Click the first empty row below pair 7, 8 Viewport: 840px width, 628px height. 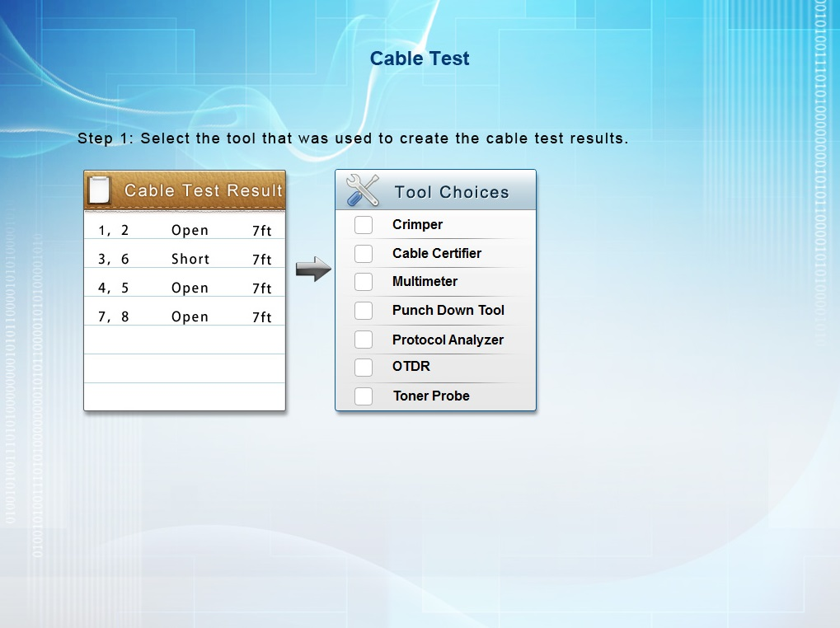point(185,340)
